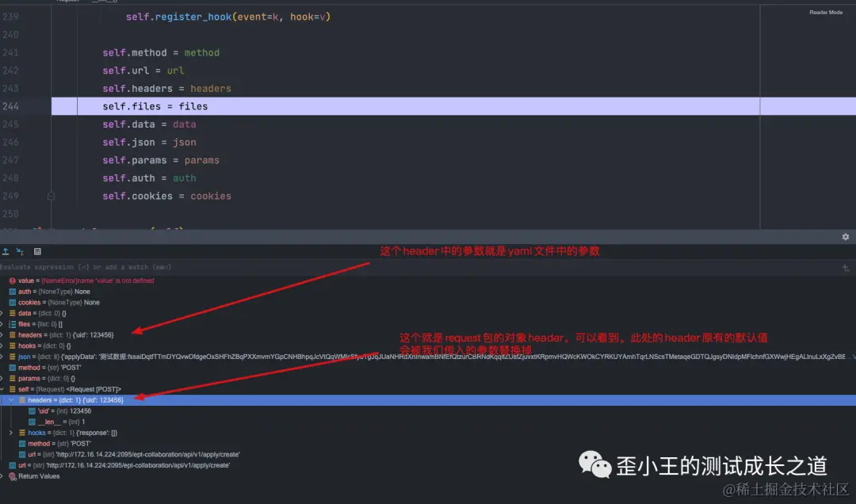
Task: Click the list icon beside files
Action: tap(12, 324)
